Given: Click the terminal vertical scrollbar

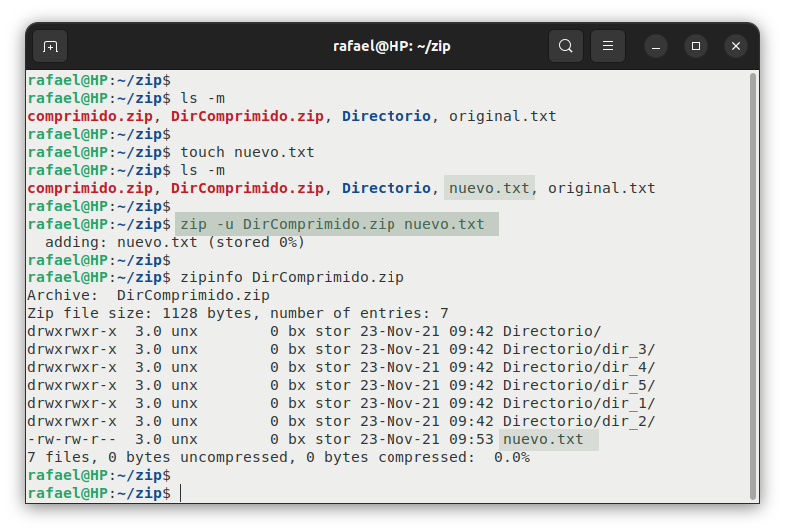Looking at the screenshot, I should [x=752, y=285].
